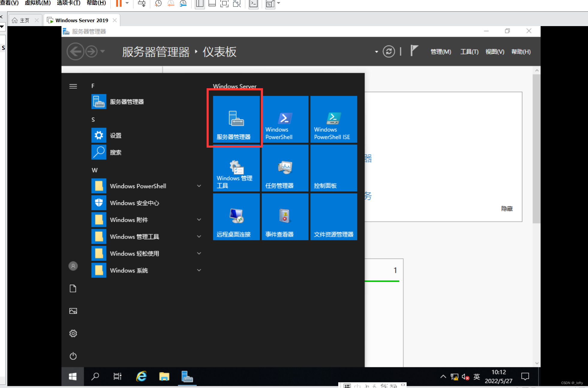Click the VMware pause VM button
588x388 pixels.
coord(119,3)
